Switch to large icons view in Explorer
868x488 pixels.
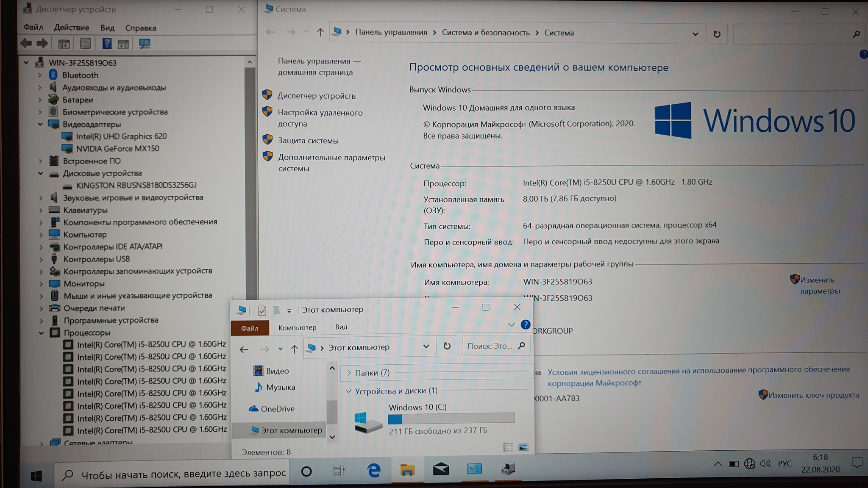click(523, 447)
